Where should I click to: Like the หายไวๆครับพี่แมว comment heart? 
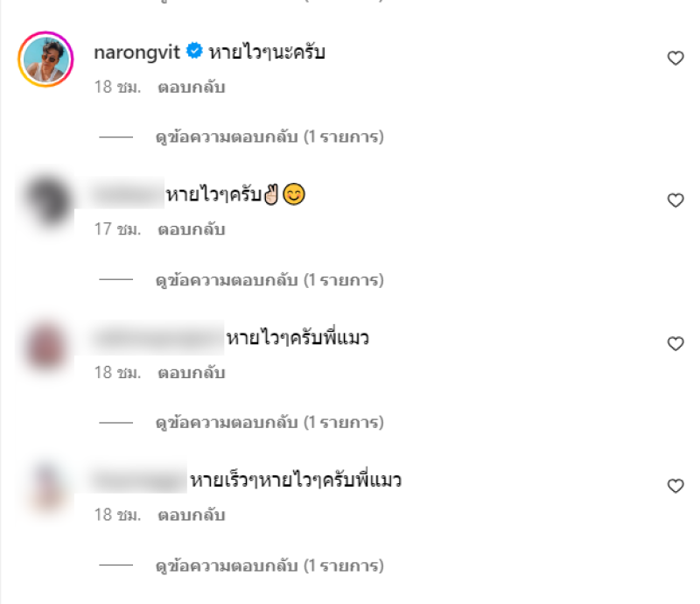coord(675,343)
